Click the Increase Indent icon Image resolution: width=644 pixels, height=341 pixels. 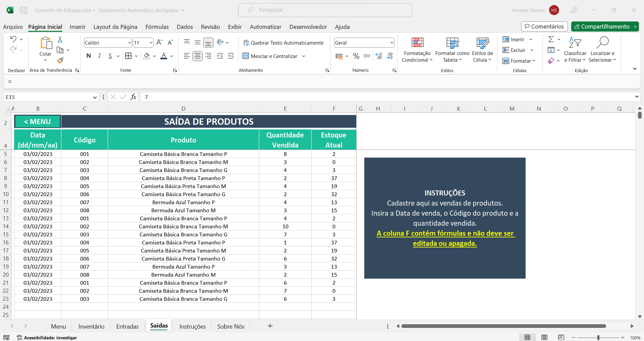tap(231, 56)
